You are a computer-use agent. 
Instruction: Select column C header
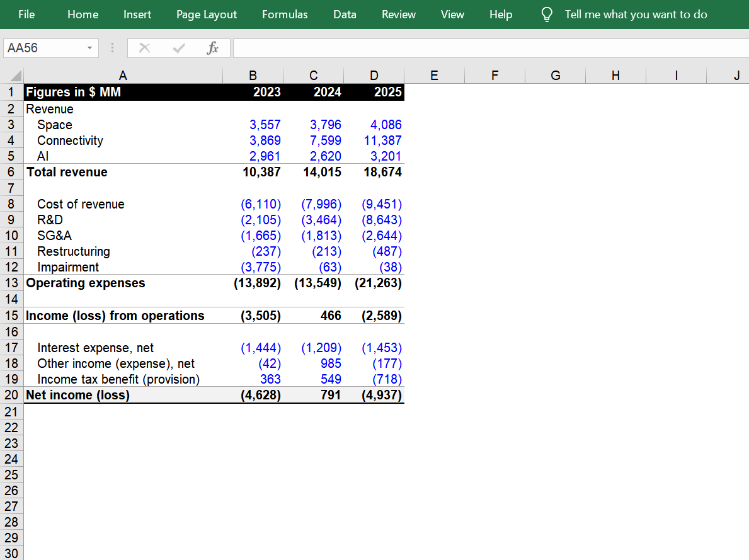(313, 76)
